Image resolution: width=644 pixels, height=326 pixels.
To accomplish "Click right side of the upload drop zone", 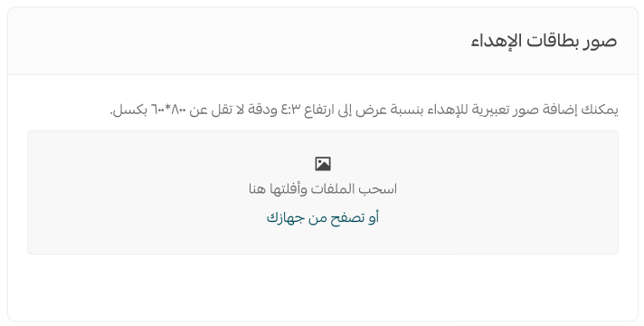I will click(534, 192).
